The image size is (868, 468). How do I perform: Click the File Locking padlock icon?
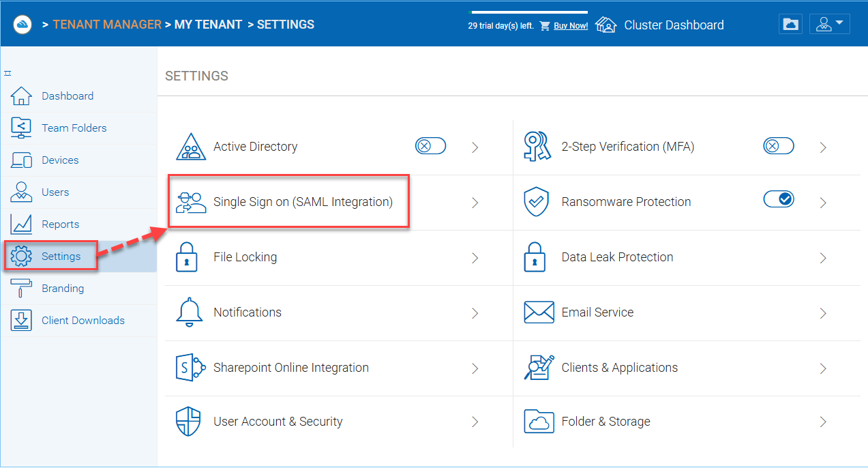pos(187,257)
